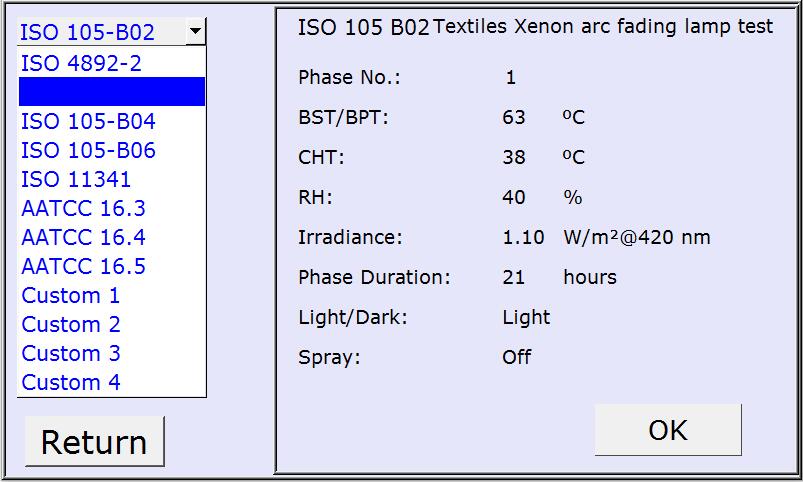Image resolution: width=803 pixels, height=482 pixels.
Task: Click the highlighted blue list entry
Action: click(x=112, y=92)
